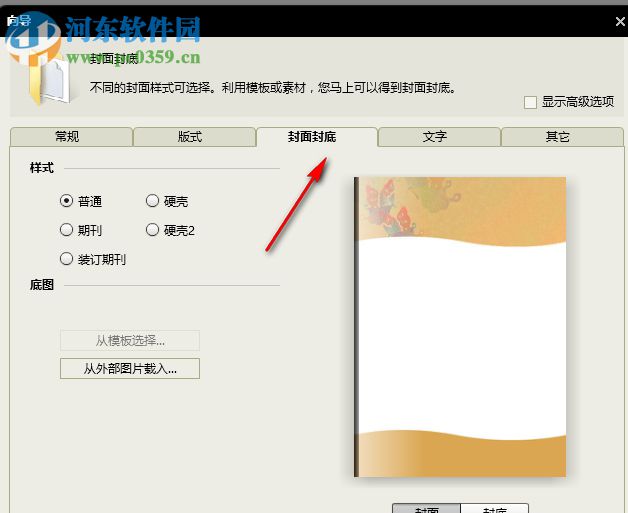Close the 向导 wizard dialog

(620, 21)
